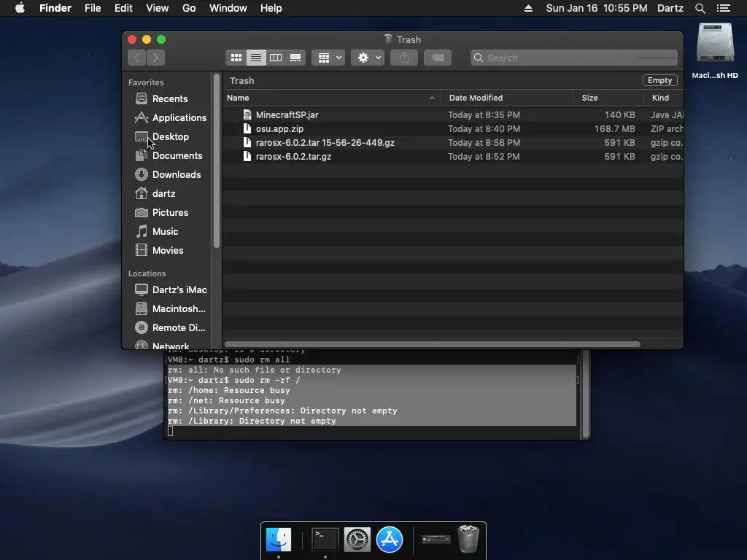Open the Go menu
The image size is (747, 560).
[189, 8]
